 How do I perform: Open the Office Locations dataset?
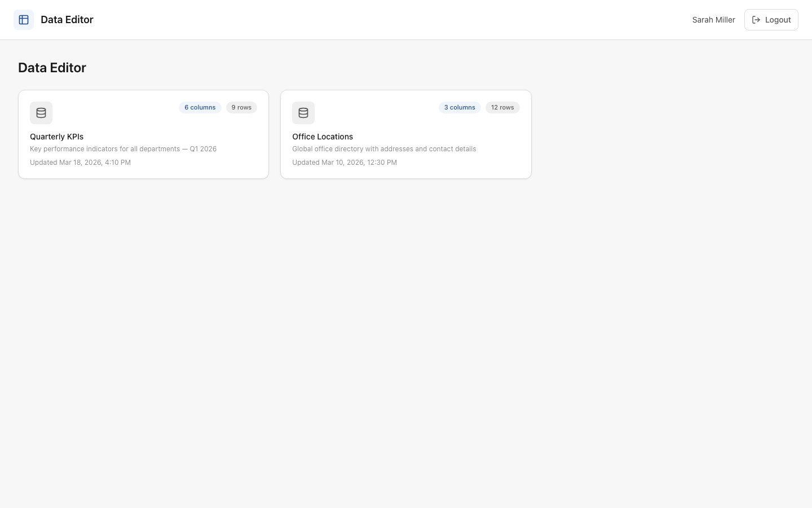point(406,134)
